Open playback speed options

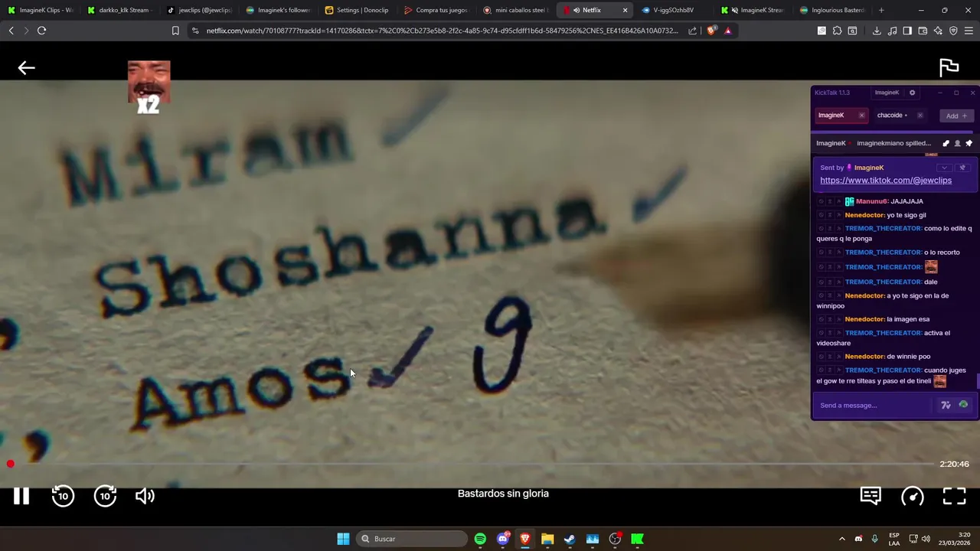point(913,496)
